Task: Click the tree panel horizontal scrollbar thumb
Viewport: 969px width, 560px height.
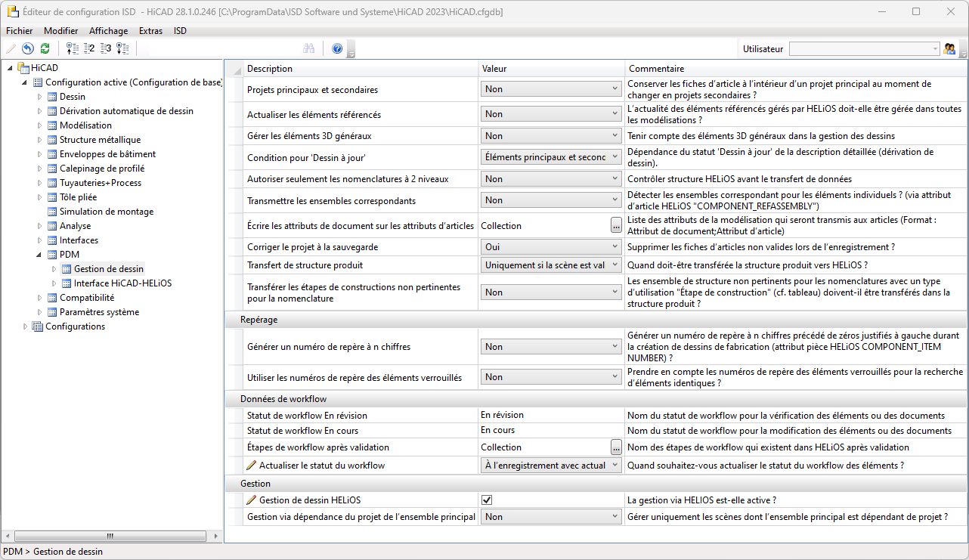Action: (x=110, y=537)
